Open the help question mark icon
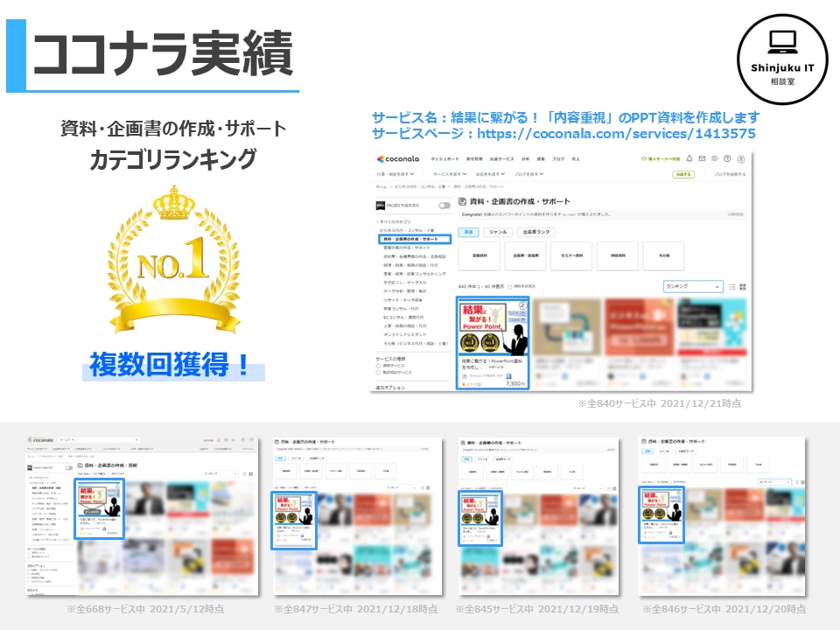Viewport: 840px width, 630px height. click(727, 158)
